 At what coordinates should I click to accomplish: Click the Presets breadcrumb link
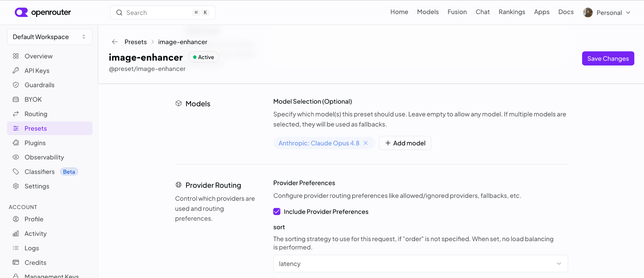point(136,42)
